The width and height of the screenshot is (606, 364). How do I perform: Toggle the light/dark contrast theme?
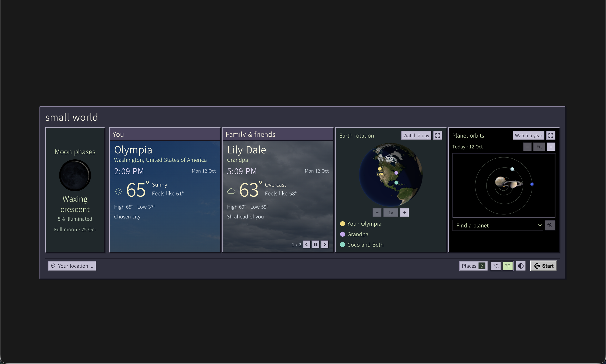point(521,266)
